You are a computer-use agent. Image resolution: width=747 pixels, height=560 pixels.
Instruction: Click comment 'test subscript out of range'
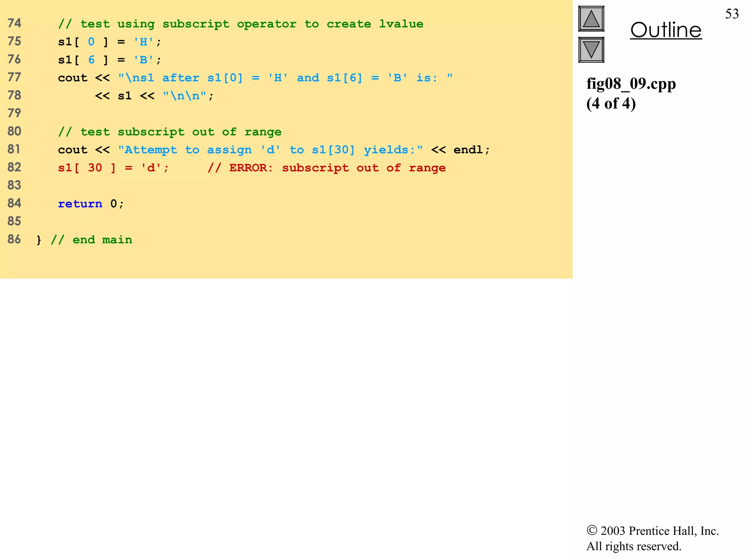pyautogui.click(x=170, y=132)
